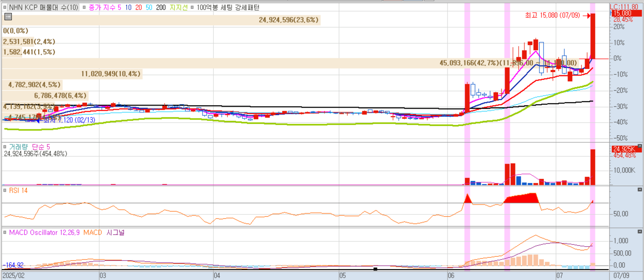Click the black square marker on the scroll line
The width and height of the screenshot is (644, 280).
(x=375, y=269)
